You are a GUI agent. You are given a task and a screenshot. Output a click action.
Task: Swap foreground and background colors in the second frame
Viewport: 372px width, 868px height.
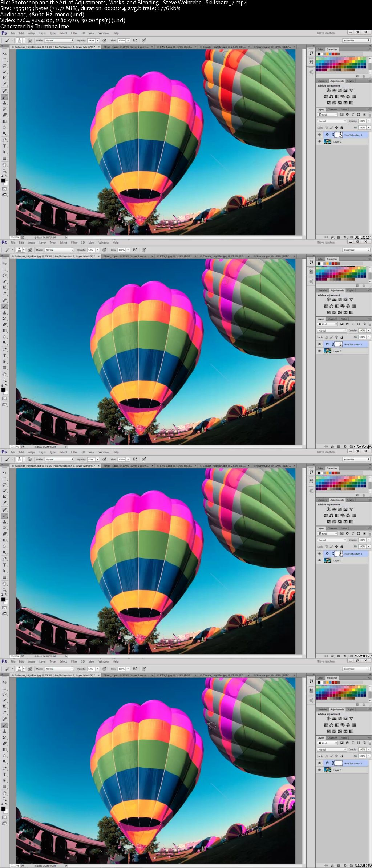[x=6, y=385]
